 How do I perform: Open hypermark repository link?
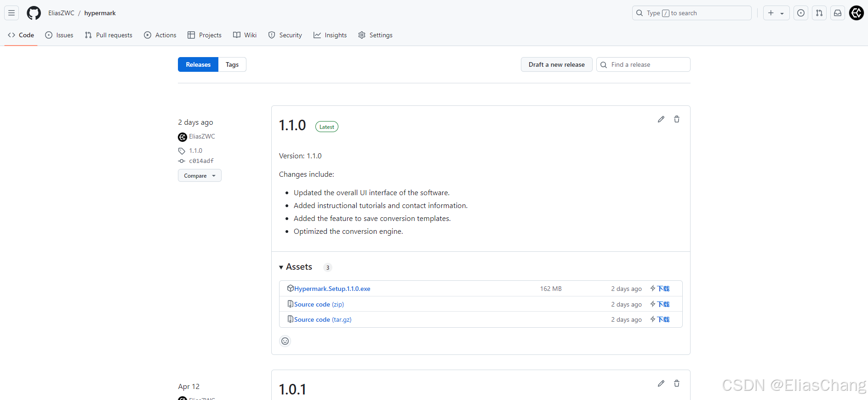point(100,13)
